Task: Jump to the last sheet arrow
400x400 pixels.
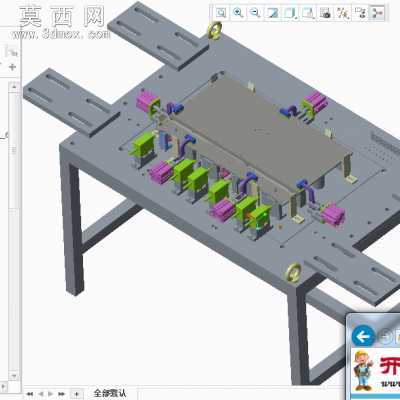Action: 61,394
